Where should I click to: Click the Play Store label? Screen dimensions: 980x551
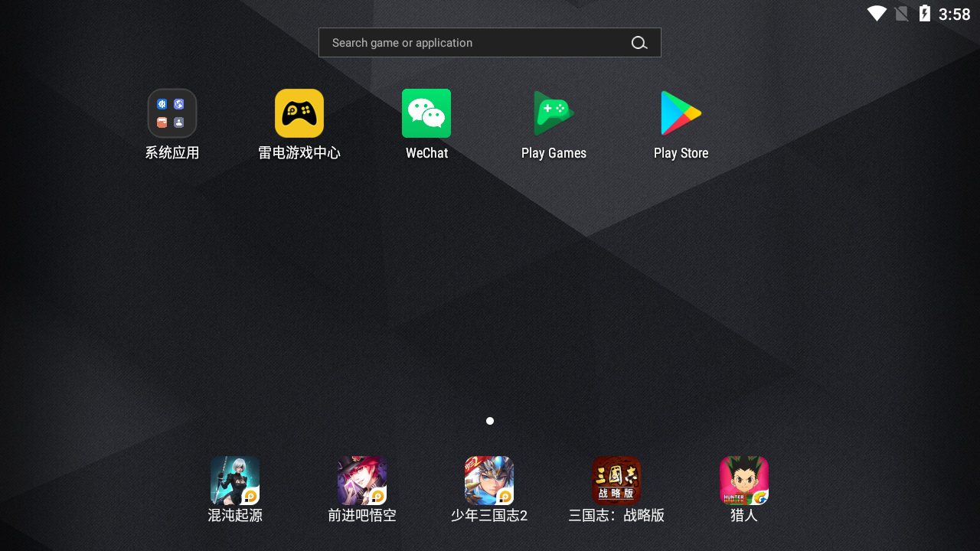(681, 153)
